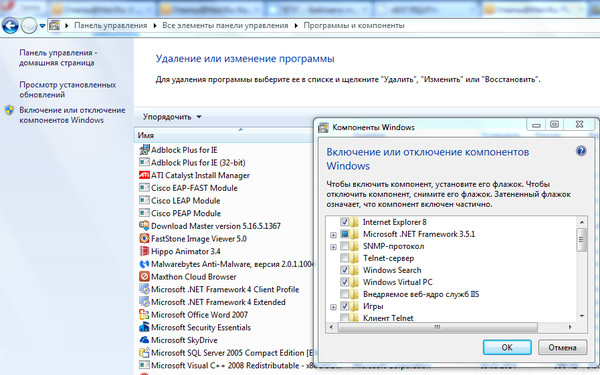Click the Microsoft Security Essentials icon
Viewport: 600px width, 375px height.
[x=144, y=327]
